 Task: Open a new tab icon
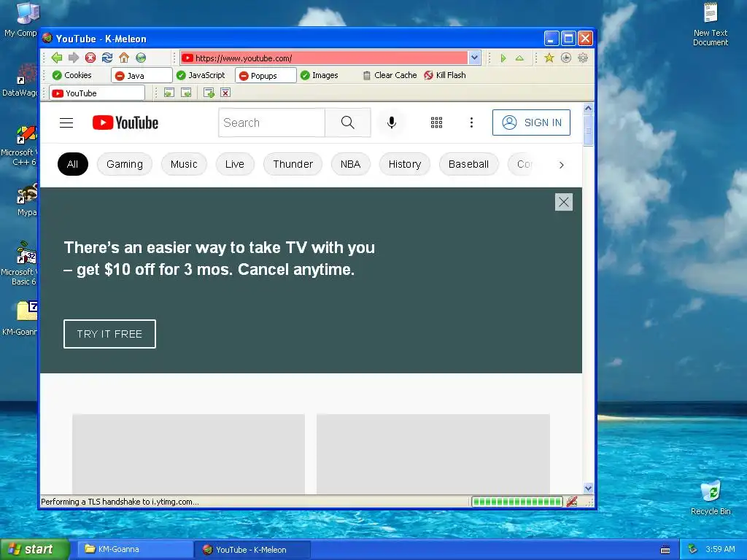click(x=209, y=93)
